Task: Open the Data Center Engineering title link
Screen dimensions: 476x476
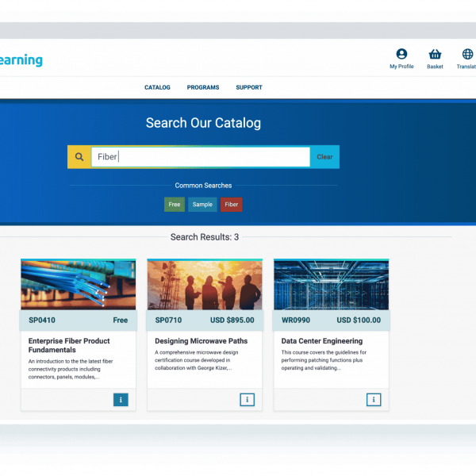Action: click(x=320, y=341)
